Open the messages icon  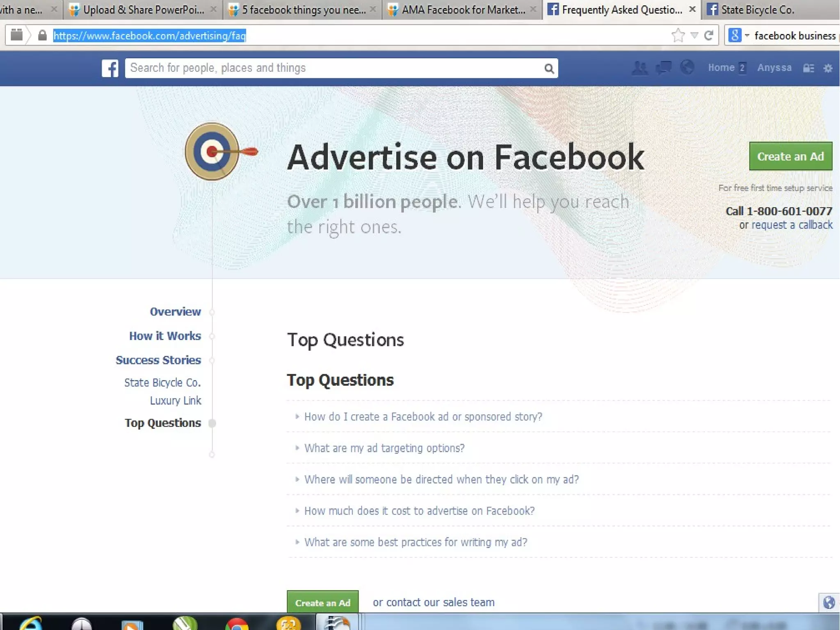click(x=663, y=68)
